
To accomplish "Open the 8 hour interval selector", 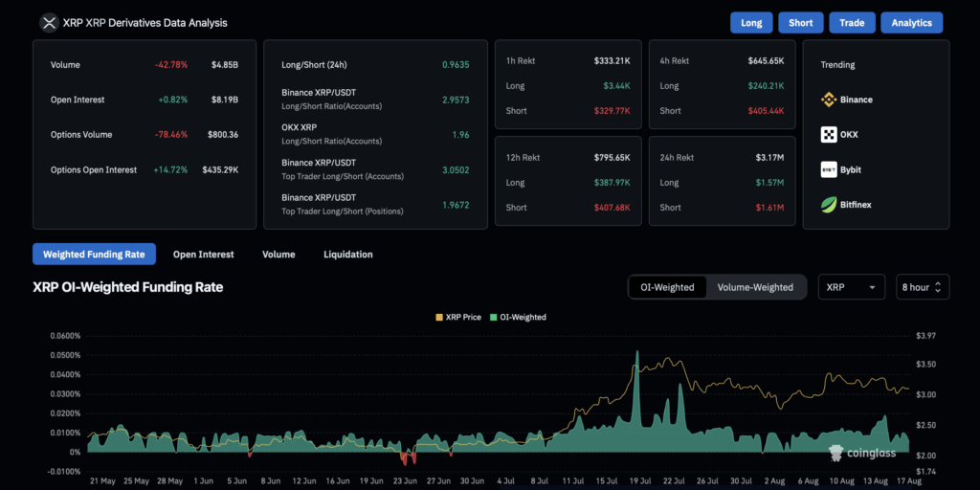I will point(923,287).
